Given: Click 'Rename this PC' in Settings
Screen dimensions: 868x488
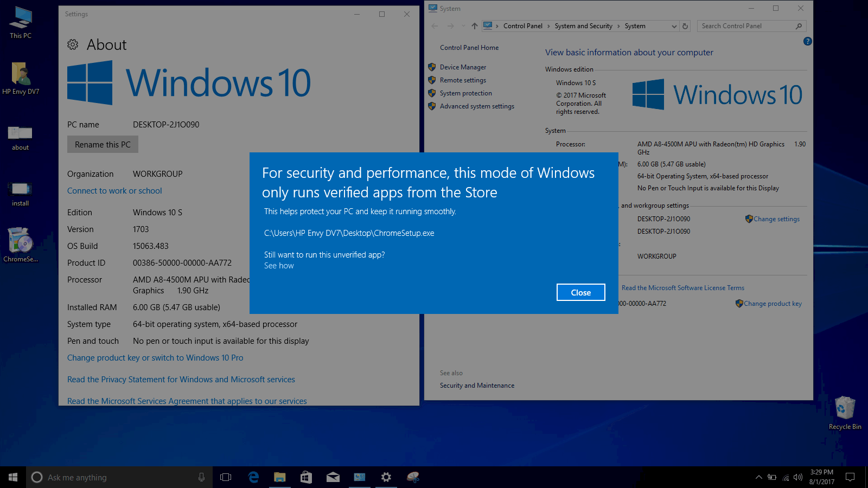Looking at the screenshot, I should 103,145.
